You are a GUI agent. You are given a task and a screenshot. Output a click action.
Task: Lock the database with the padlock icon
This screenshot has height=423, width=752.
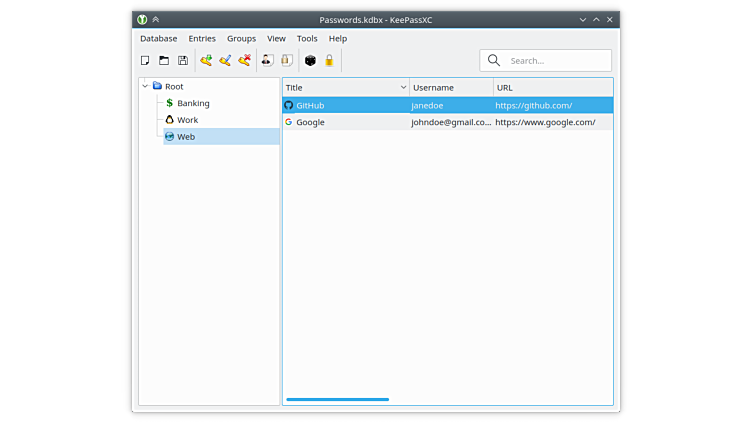coord(329,61)
